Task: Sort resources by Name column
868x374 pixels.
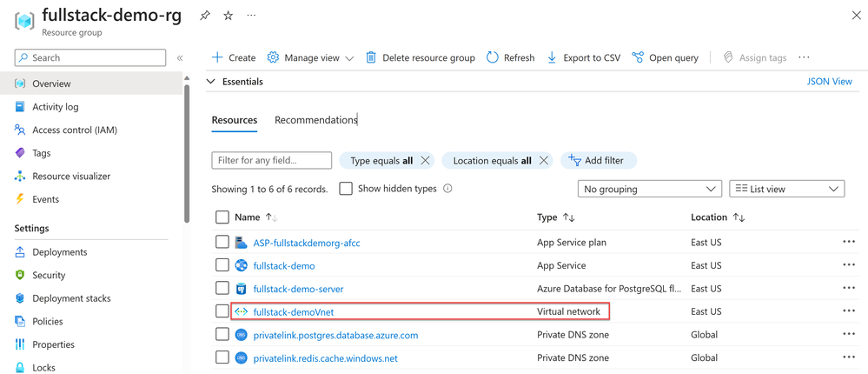Action: click(255, 217)
